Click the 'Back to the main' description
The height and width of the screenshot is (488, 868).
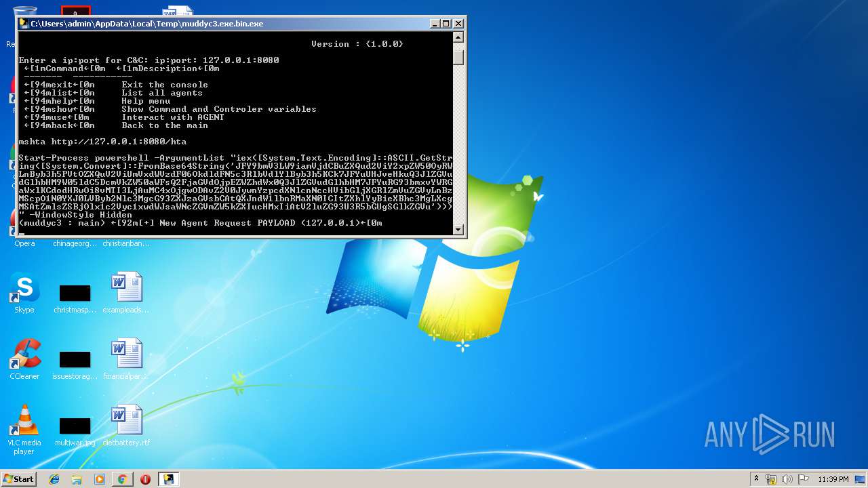(x=165, y=125)
